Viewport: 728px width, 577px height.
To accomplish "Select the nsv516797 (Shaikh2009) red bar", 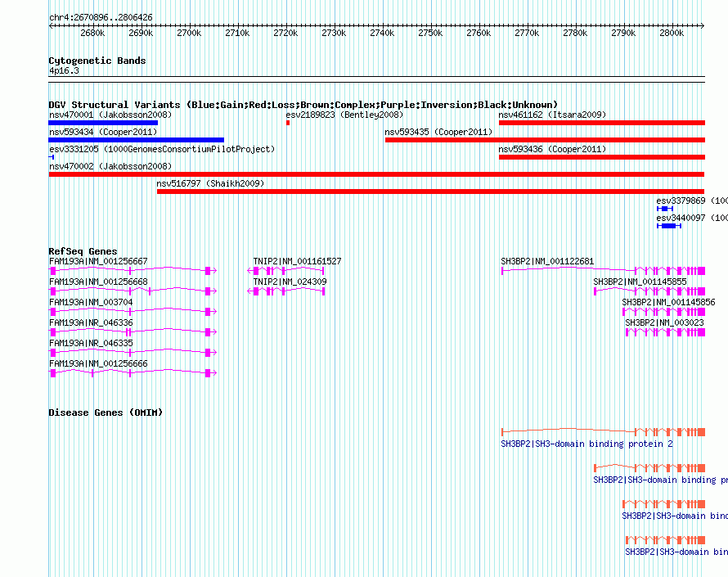I will pyautogui.click(x=430, y=192).
